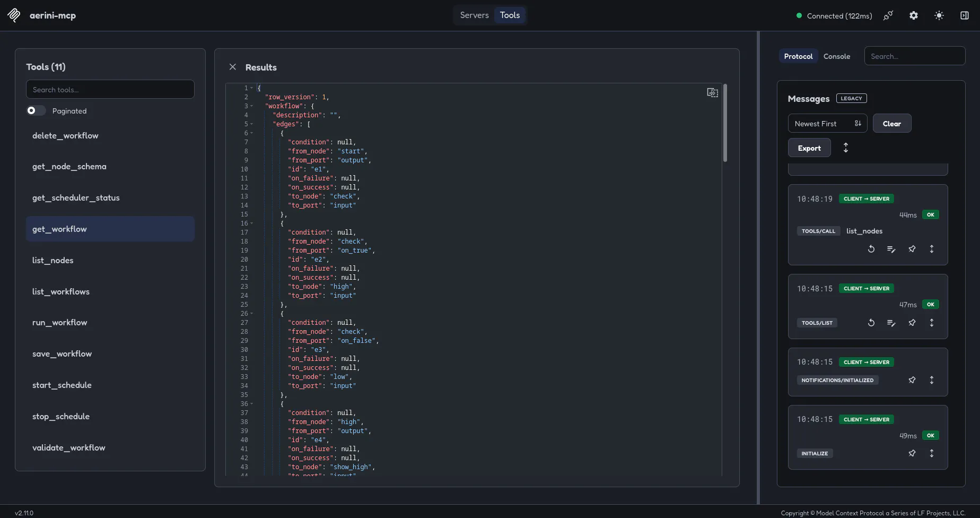980x518 pixels.
Task: Enable the Paginated toggle
Action: (36, 110)
